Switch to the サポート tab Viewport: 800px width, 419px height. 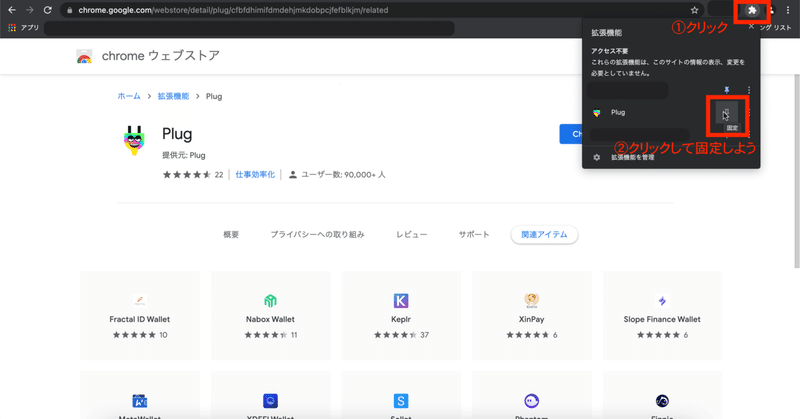(474, 234)
